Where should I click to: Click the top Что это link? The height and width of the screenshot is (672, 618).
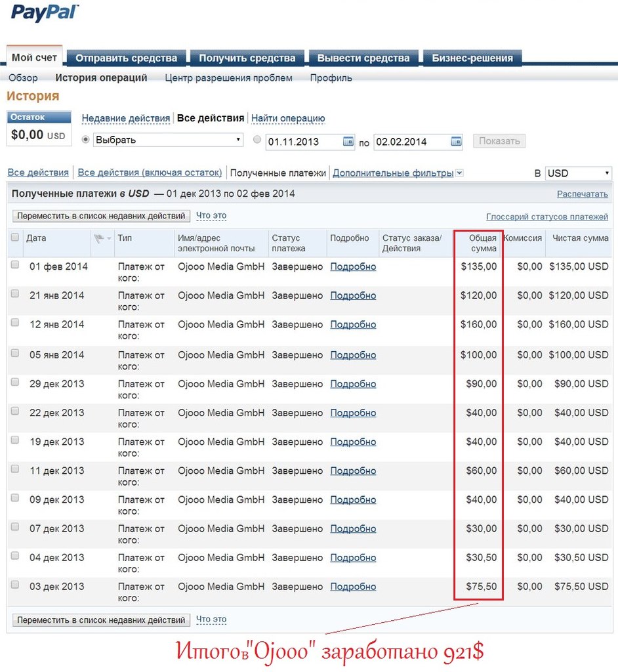[x=211, y=215]
